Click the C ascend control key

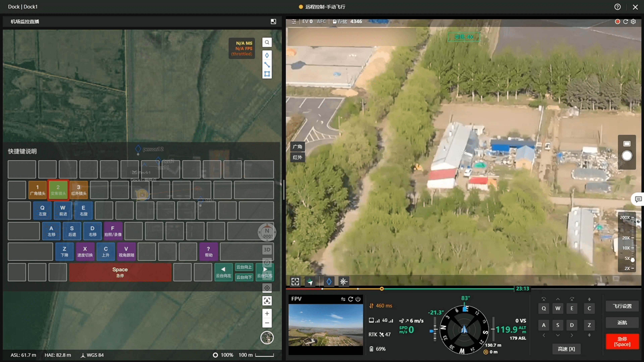(589, 308)
